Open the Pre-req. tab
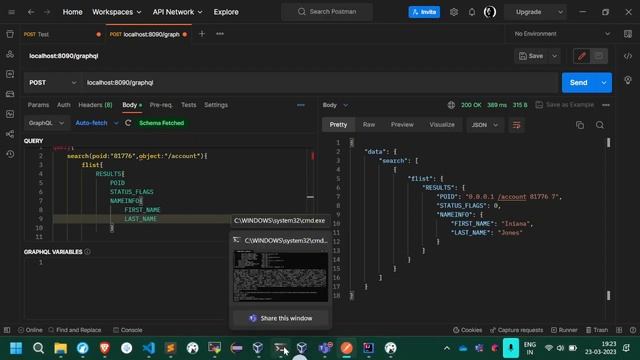Viewport: 640px width, 360px height. 161,105
